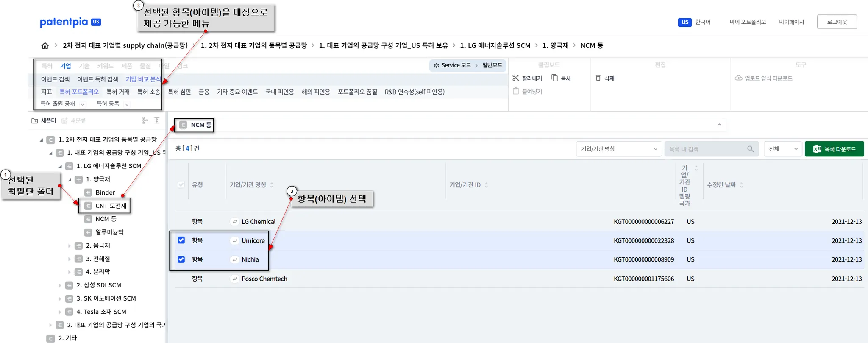Open the 특허 심판 menu item
This screenshot has width=868, height=343.
pyautogui.click(x=179, y=92)
